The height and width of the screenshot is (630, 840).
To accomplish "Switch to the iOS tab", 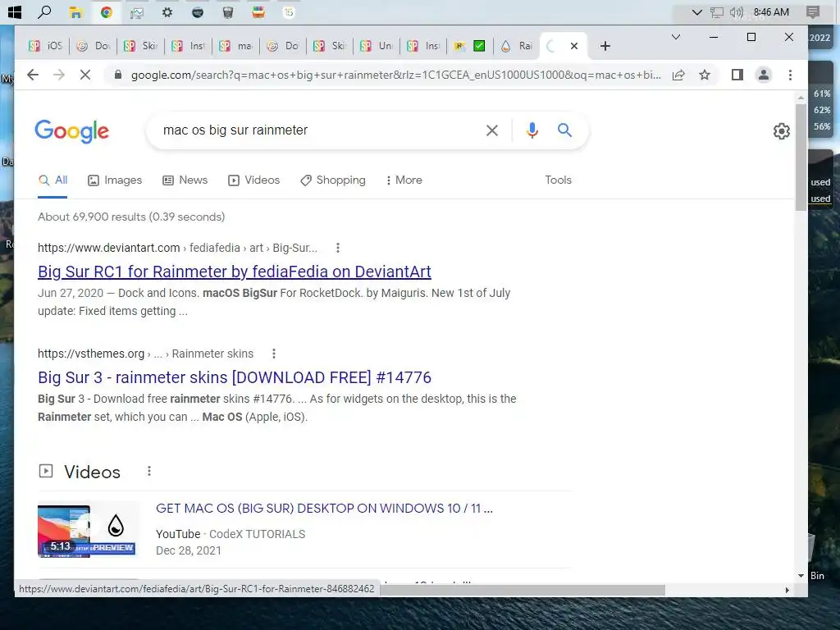I will coord(46,46).
